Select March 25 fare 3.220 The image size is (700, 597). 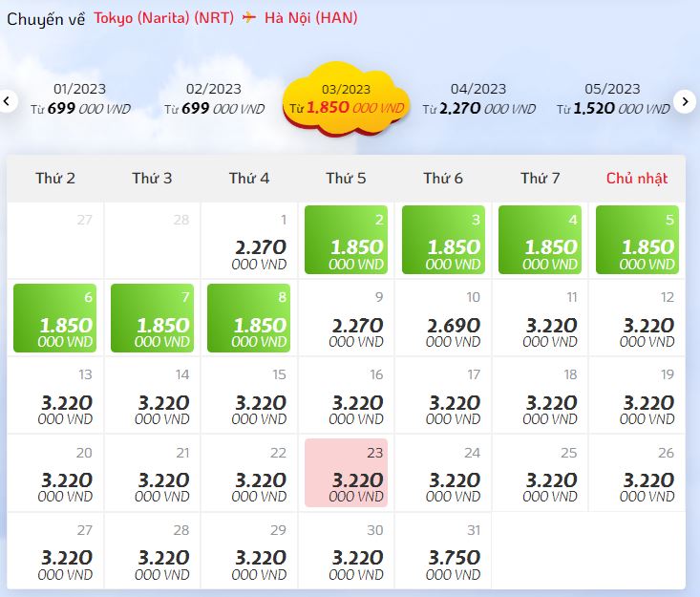541,474
